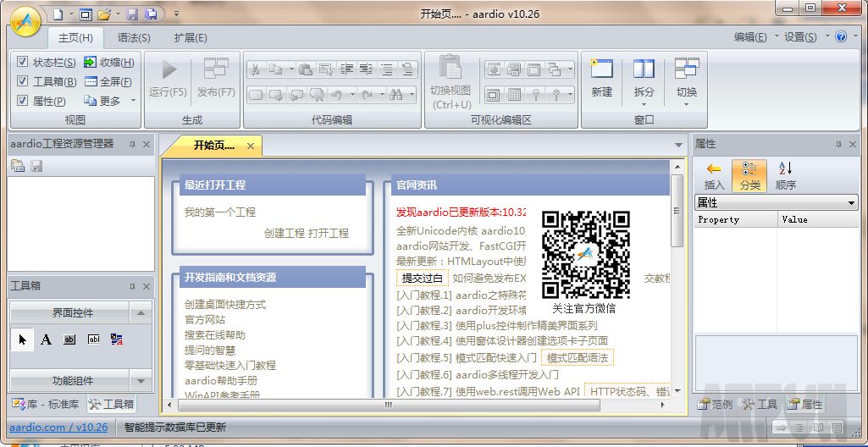Viewport: 868px width, 447px height.
Task: Click the 插入 back arrow icon in 属性 panel
Action: pos(714,176)
